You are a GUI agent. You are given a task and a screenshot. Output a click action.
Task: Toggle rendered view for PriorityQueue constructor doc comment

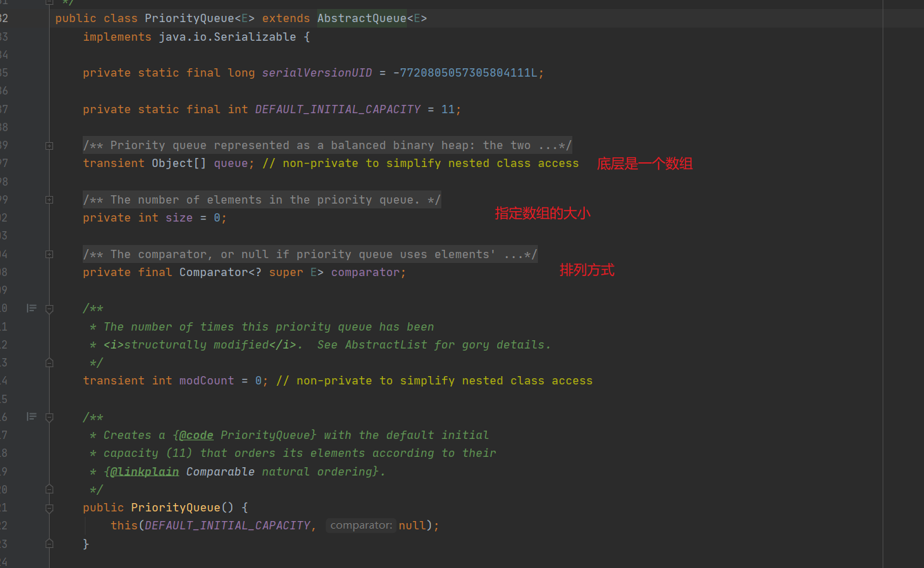(x=31, y=416)
